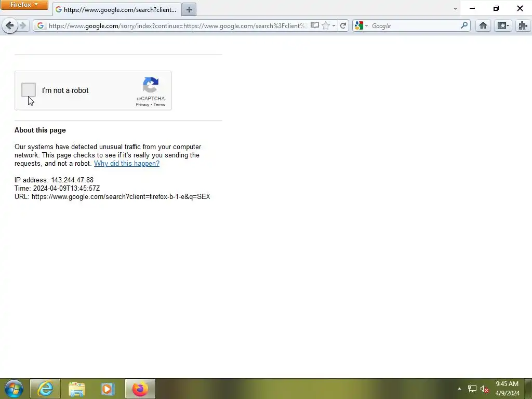
Task: Open the reCAPTCHA Privacy link
Action: click(x=142, y=104)
